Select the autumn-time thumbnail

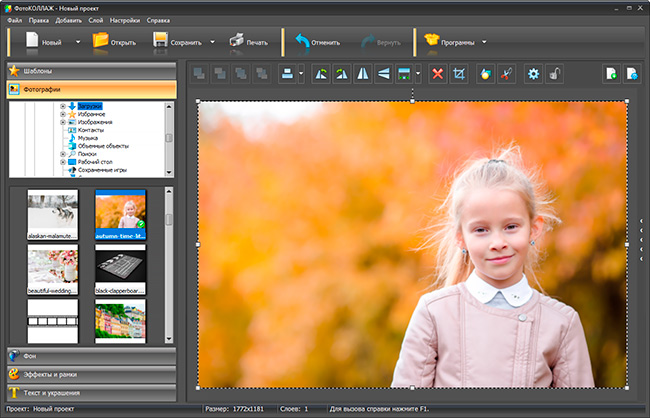[120, 214]
